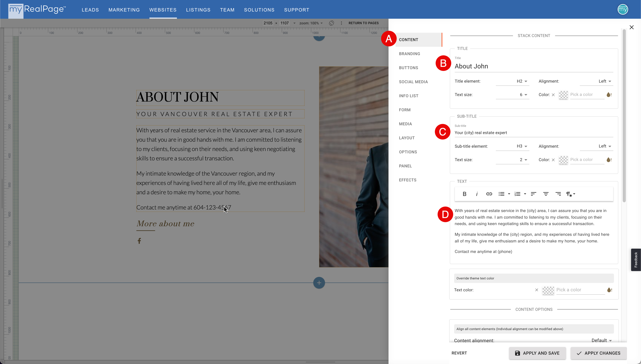The image size is (641, 364).
Task: Click APPLY AND SAVE button
Action: 537,353
